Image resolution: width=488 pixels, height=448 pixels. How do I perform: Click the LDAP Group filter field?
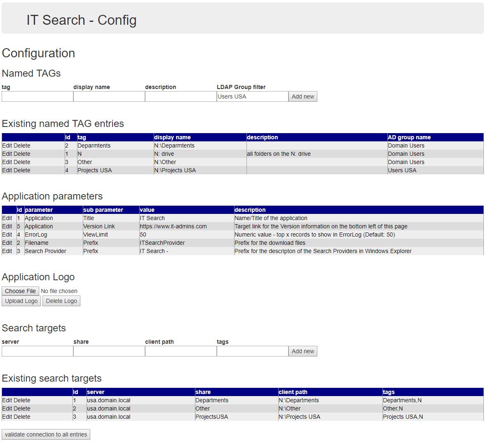pos(252,96)
